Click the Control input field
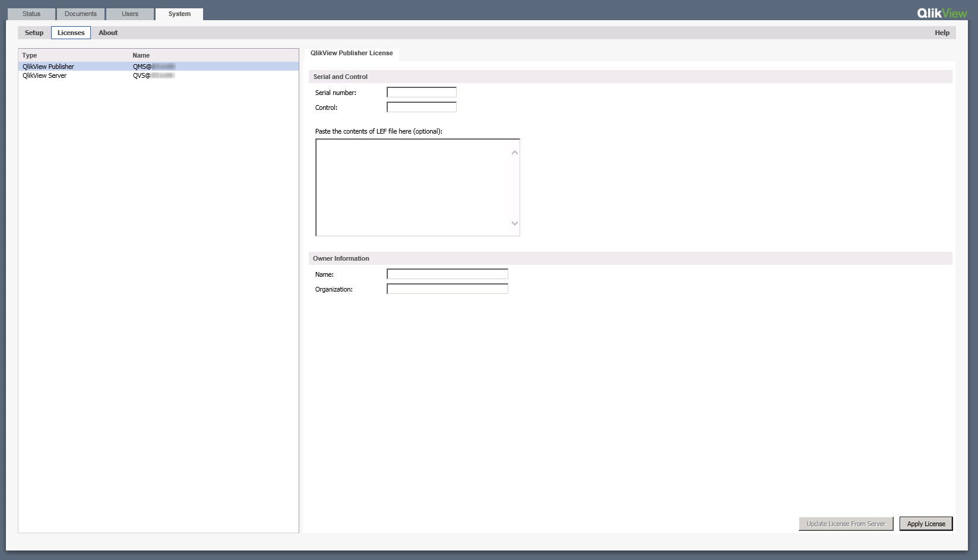978x560 pixels. (x=422, y=107)
